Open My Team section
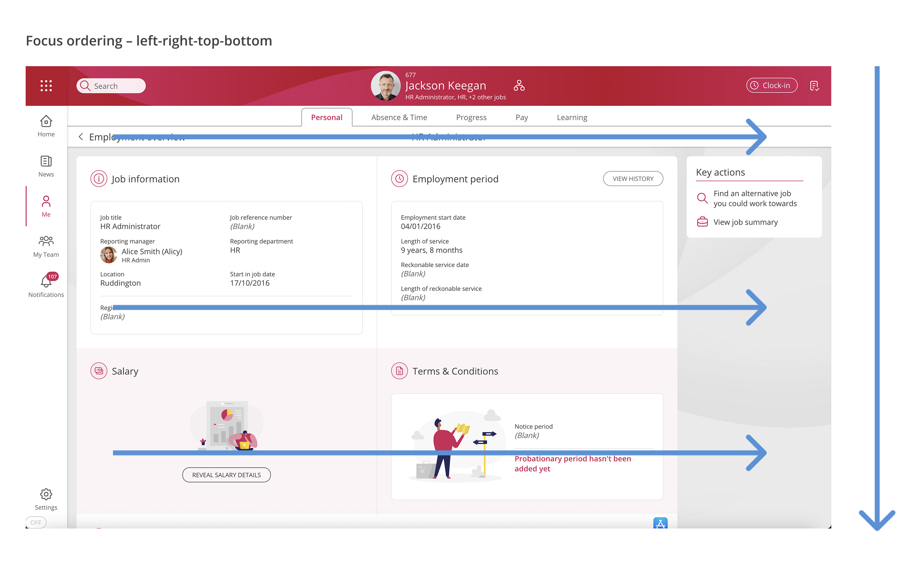 pyautogui.click(x=46, y=246)
